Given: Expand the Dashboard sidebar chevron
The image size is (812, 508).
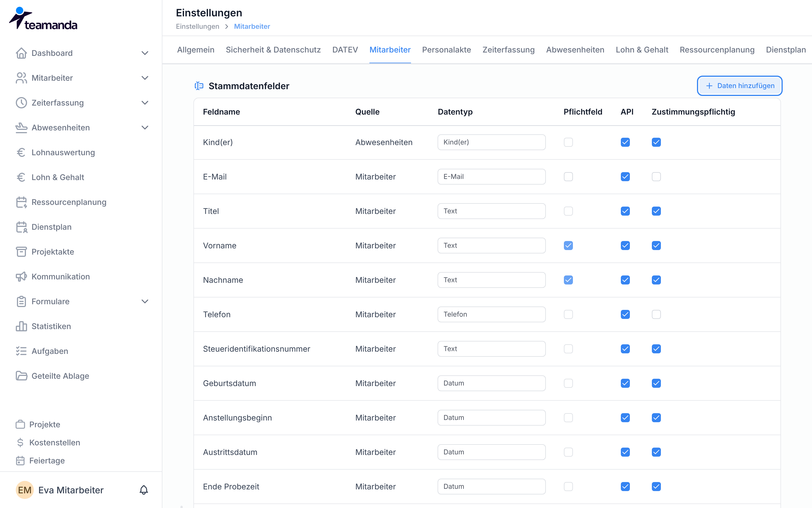Looking at the screenshot, I should (145, 53).
